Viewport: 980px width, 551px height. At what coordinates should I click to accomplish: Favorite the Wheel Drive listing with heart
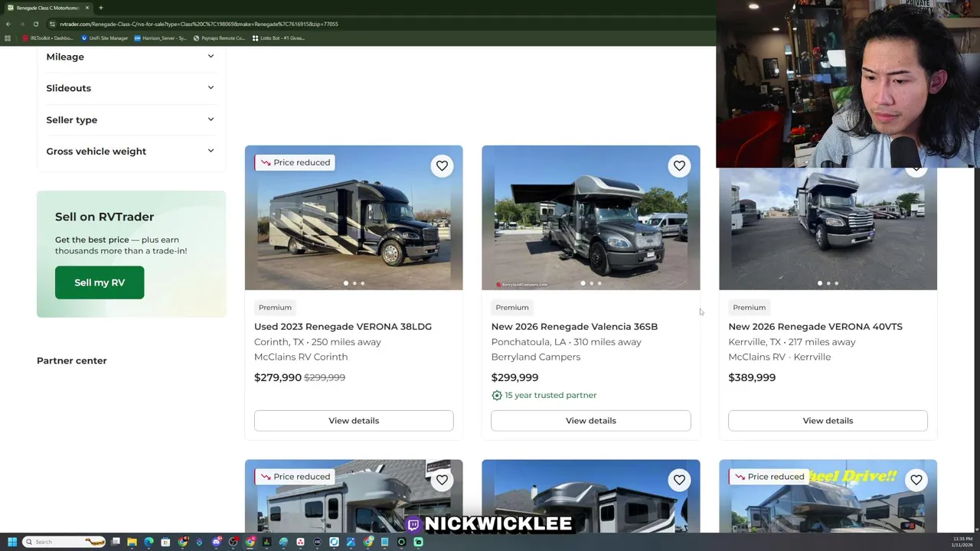tap(916, 480)
